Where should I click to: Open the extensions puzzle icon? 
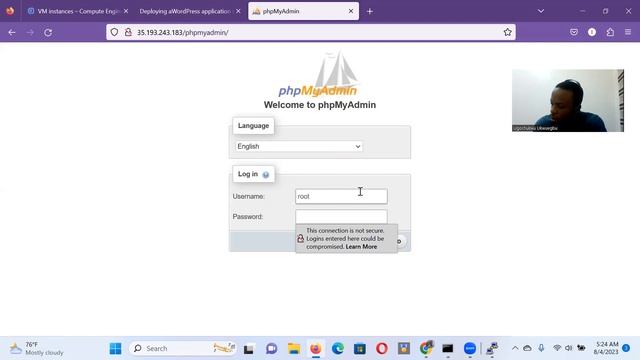pos(610,32)
